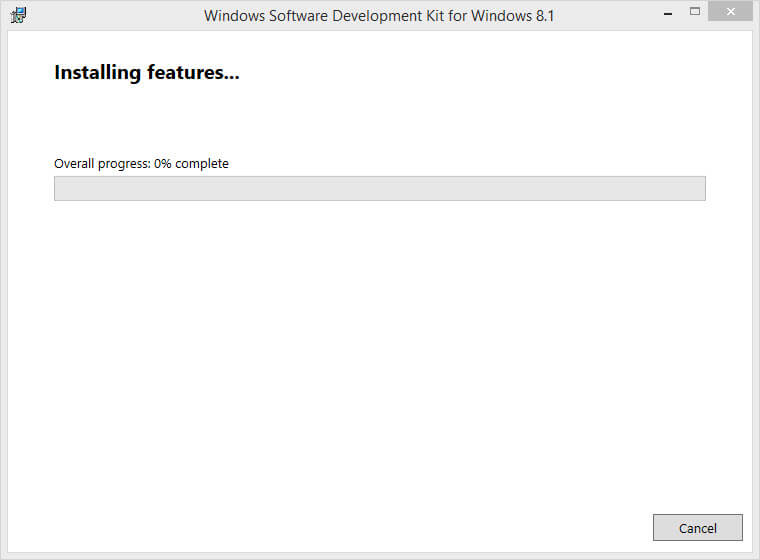The width and height of the screenshot is (760, 560).
Task: Click the SDK installer icon in title bar
Action: (18, 15)
